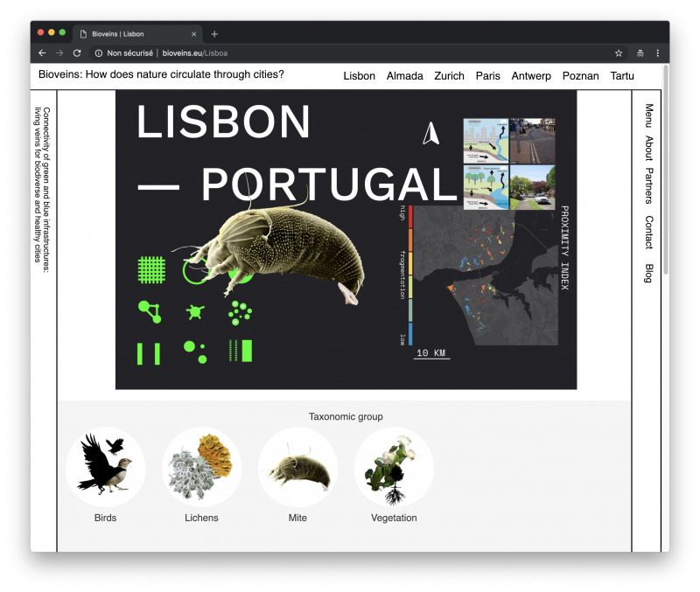
Task: Click the browser back arrow
Action: (x=42, y=53)
